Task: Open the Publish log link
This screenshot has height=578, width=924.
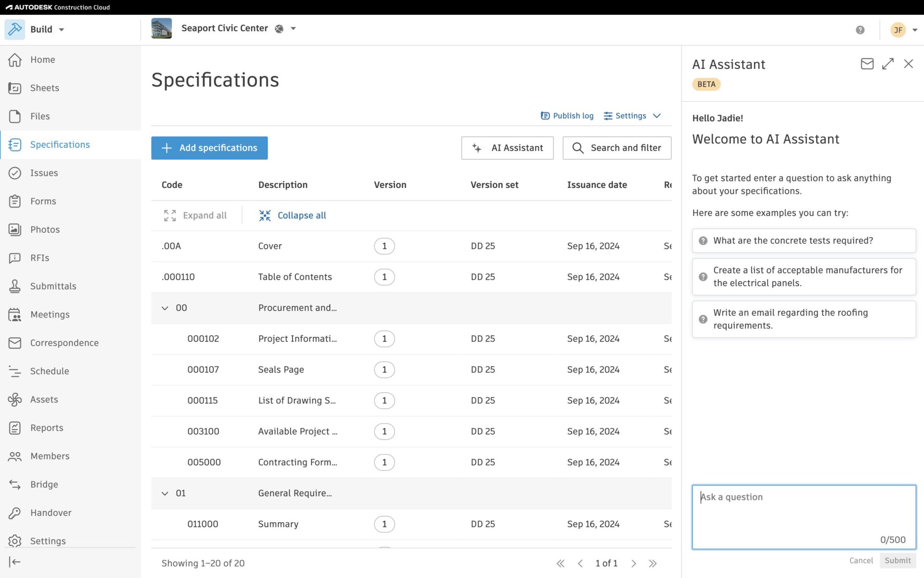Action: pyautogui.click(x=567, y=115)
